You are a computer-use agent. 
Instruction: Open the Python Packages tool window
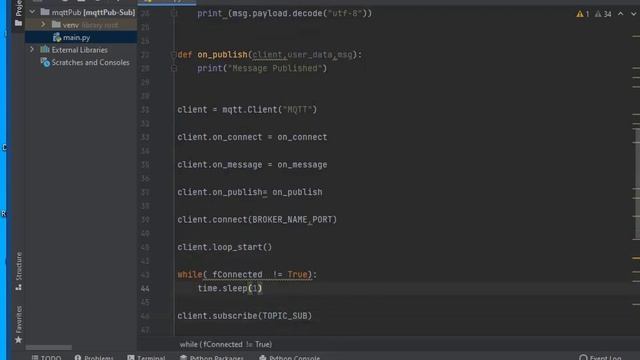[x=212, y=358]
